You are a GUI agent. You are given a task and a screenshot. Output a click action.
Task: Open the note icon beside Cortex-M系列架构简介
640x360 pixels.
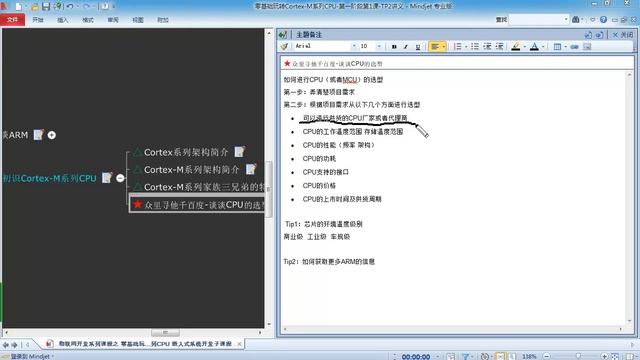[x=251, y=169]
